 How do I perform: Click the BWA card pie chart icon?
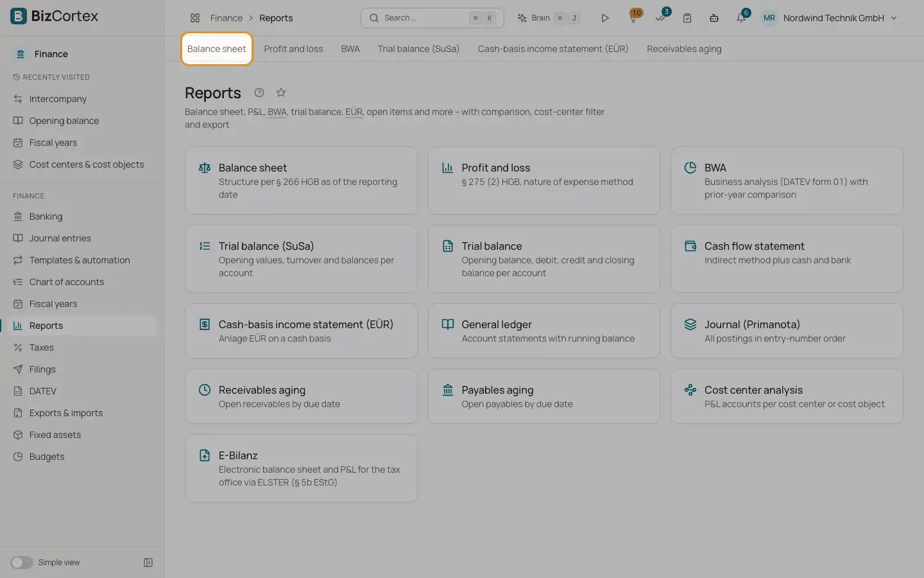pyautogui.click(x=690, y=168)
